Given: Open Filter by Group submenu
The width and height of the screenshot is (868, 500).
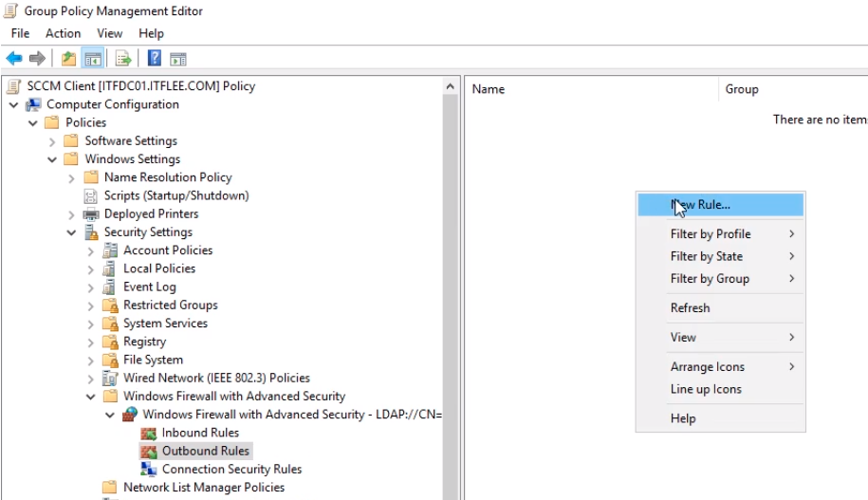Looking at the screenshot, I should (x=721, y=279).
